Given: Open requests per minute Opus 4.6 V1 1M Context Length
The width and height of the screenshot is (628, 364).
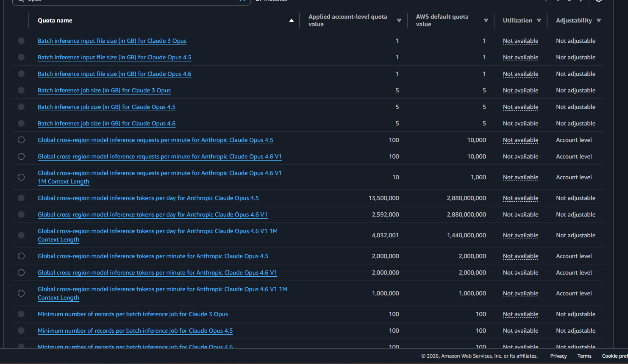Looking at the screenshot, I should pos(160,177).
